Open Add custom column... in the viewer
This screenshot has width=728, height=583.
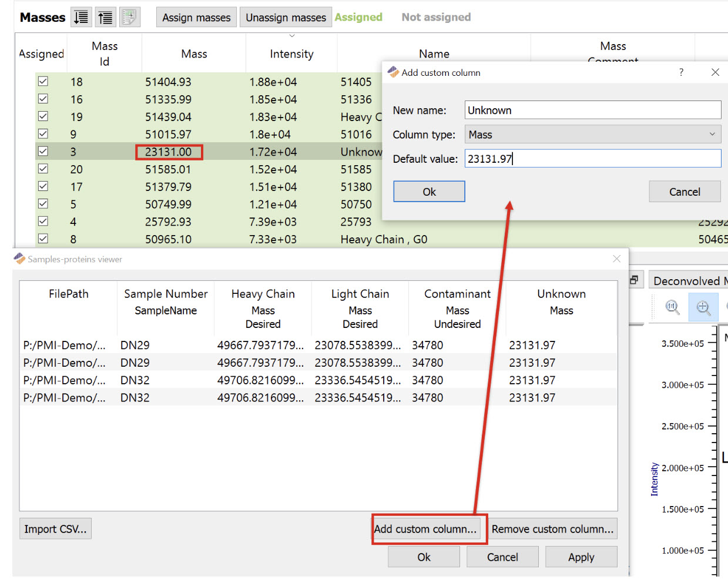[x=425, y=529]
